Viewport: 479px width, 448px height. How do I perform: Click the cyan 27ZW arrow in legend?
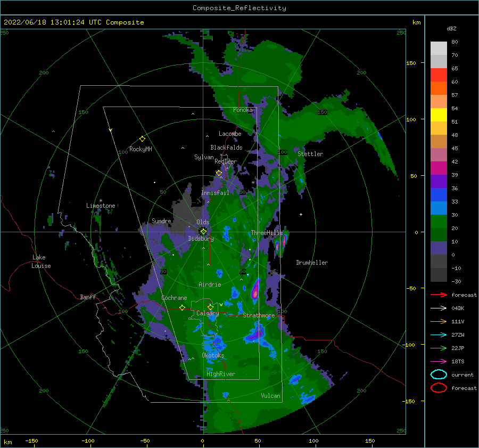(x=439, y=335)
